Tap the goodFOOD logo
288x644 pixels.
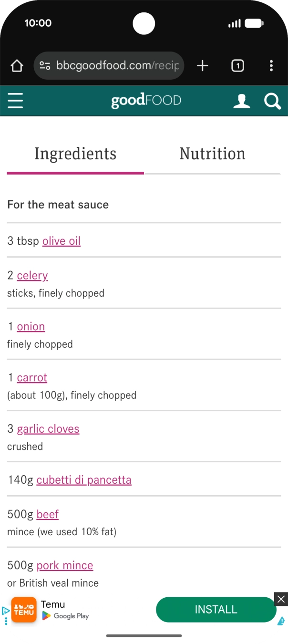pyautogui.click(x=146, y=101)
